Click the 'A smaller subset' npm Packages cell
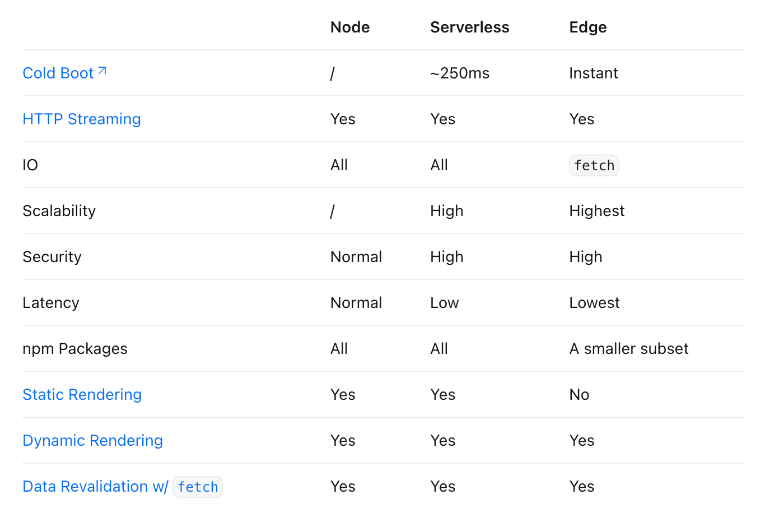The height and width of the screenshot is (532, 765). 628,349
